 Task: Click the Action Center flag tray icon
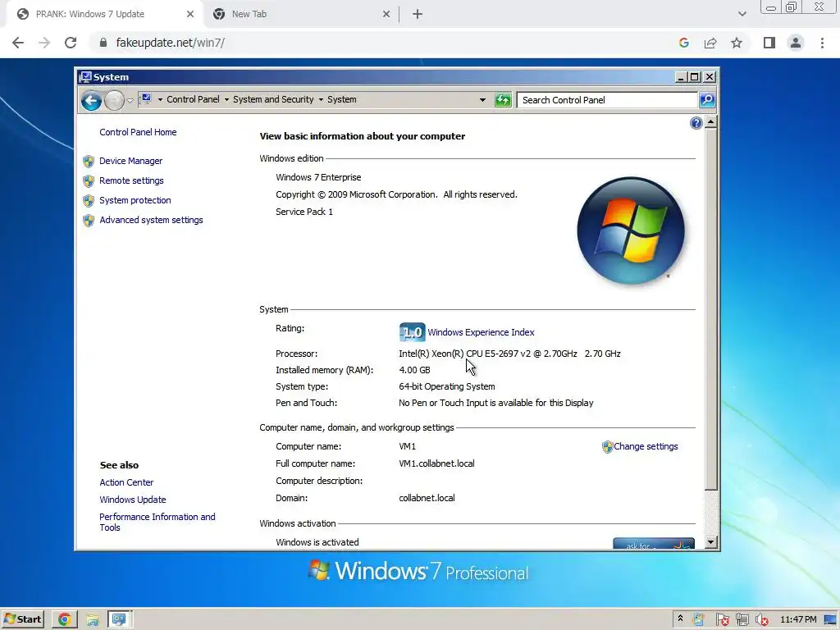tap(721, 620)
